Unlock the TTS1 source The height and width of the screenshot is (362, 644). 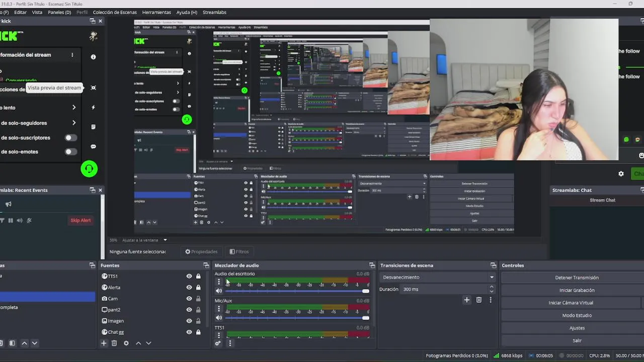198,276
